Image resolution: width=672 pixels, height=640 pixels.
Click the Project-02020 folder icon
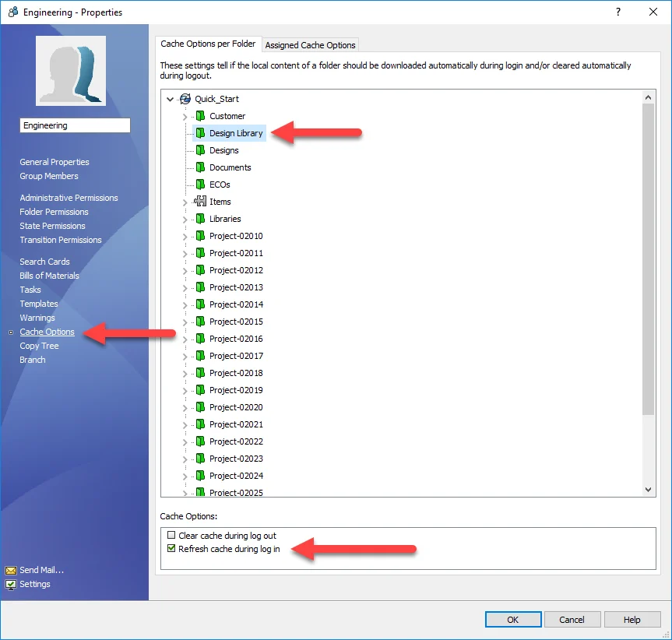point(200,407)
